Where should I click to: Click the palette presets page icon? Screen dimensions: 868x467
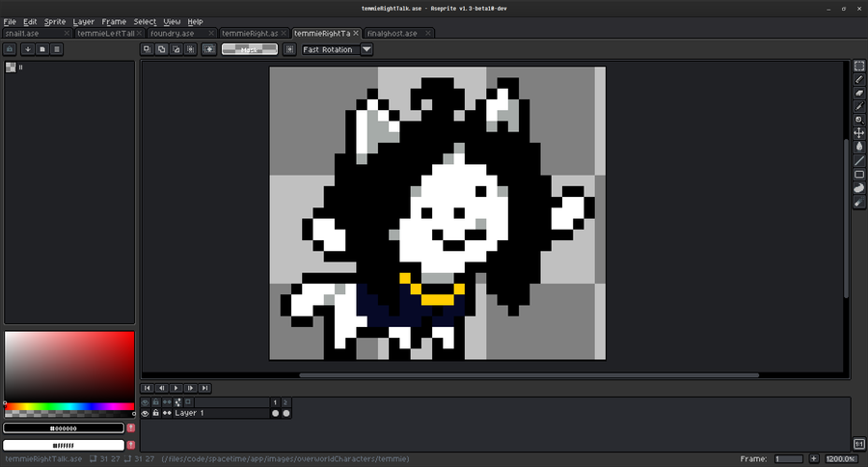(42, 49)
